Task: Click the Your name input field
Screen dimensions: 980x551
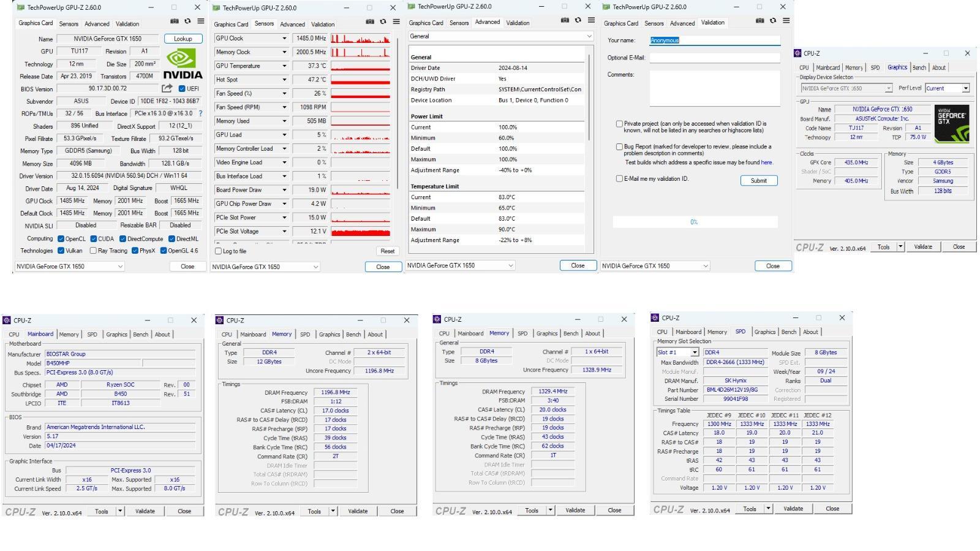Action: 715,40
